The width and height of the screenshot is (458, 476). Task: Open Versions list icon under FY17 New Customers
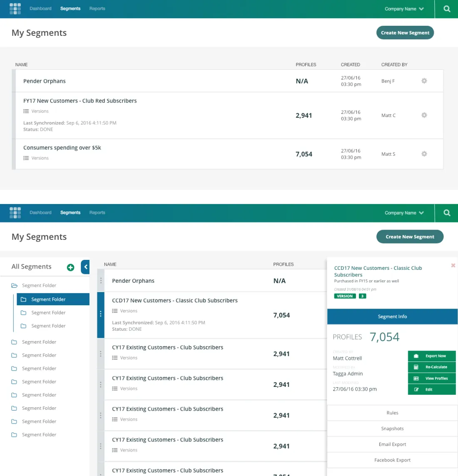click(26, 111)
